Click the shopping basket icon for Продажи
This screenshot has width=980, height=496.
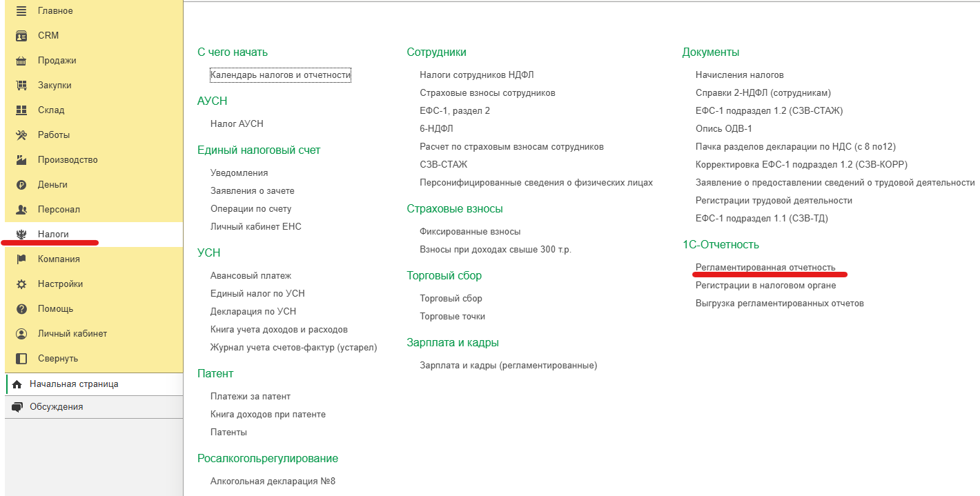click(21, 61)
